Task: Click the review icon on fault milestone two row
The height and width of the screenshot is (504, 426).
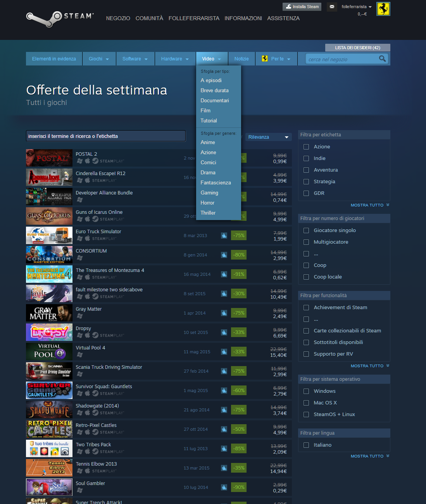Action: (x=224, y=294)
